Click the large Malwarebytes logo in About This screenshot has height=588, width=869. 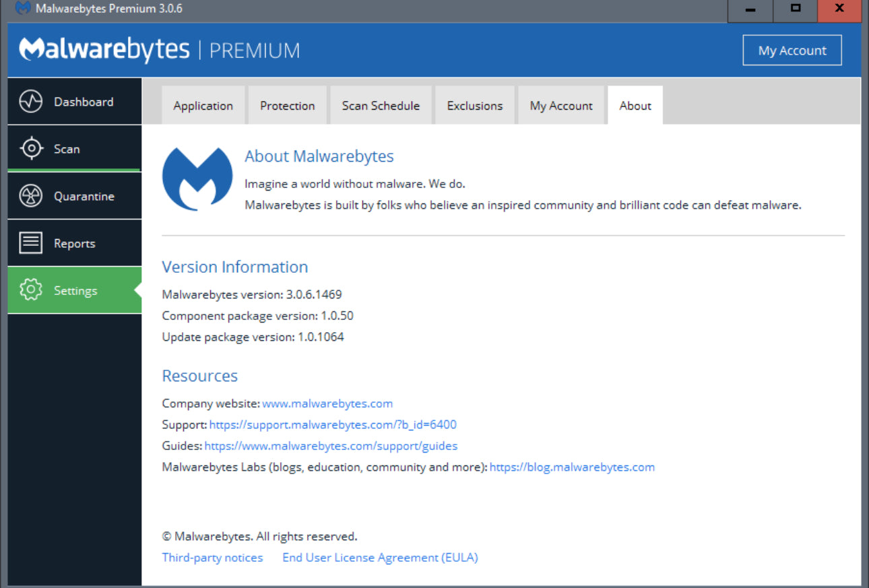coord(197,179)
